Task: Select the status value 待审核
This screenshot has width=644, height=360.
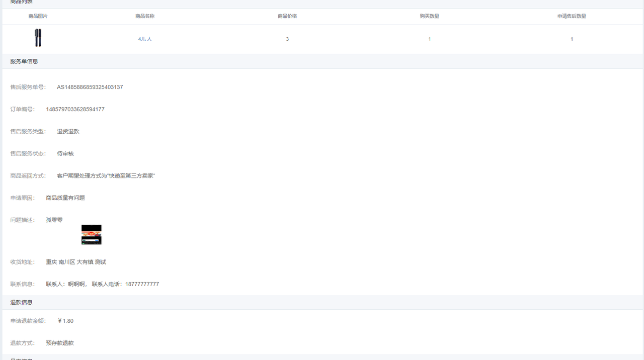Action: click(x=65, y=154)
